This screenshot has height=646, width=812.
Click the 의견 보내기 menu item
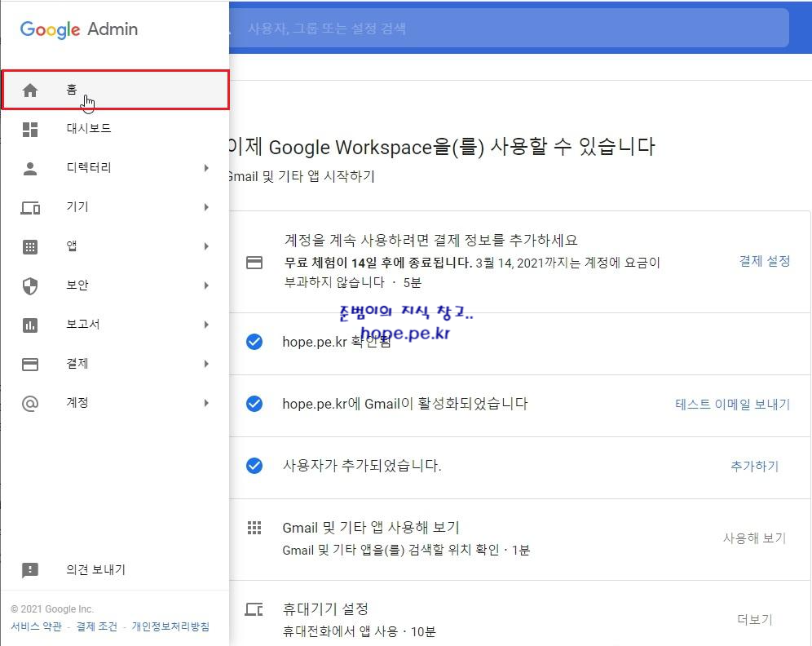(x=115, y=570)
